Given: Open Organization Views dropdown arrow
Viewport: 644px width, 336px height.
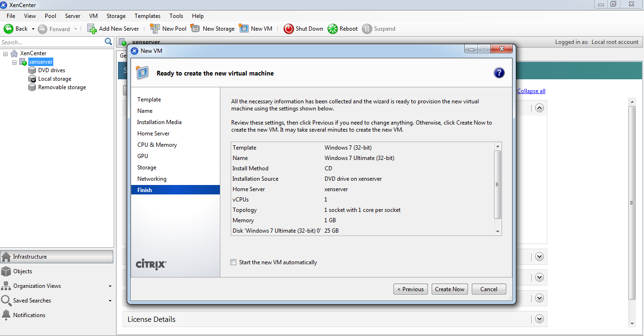Looking at the screenshot, I should 110,286.
